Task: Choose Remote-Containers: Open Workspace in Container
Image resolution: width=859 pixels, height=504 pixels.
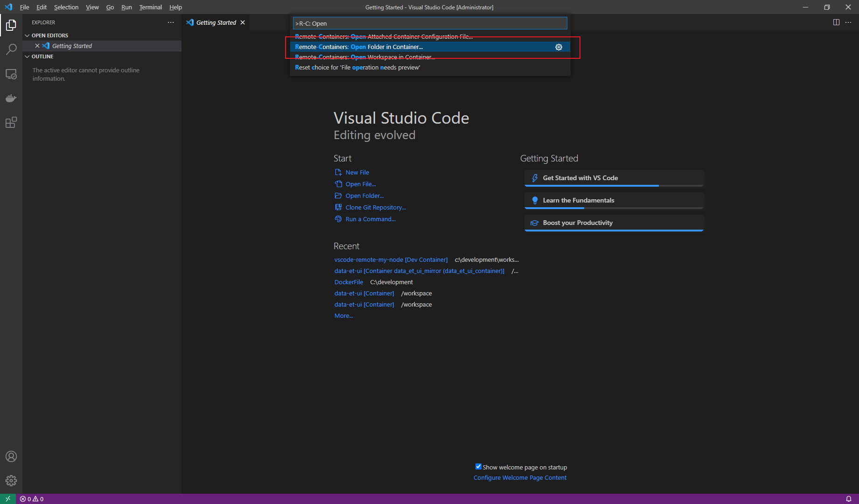Action: (430, 57)
